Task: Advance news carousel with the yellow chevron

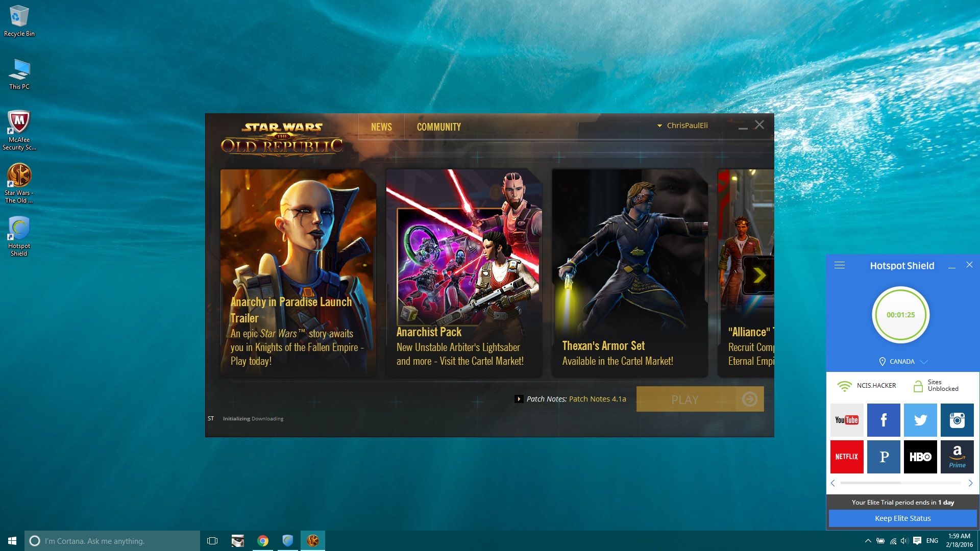Action: click(x=759, y=275)
